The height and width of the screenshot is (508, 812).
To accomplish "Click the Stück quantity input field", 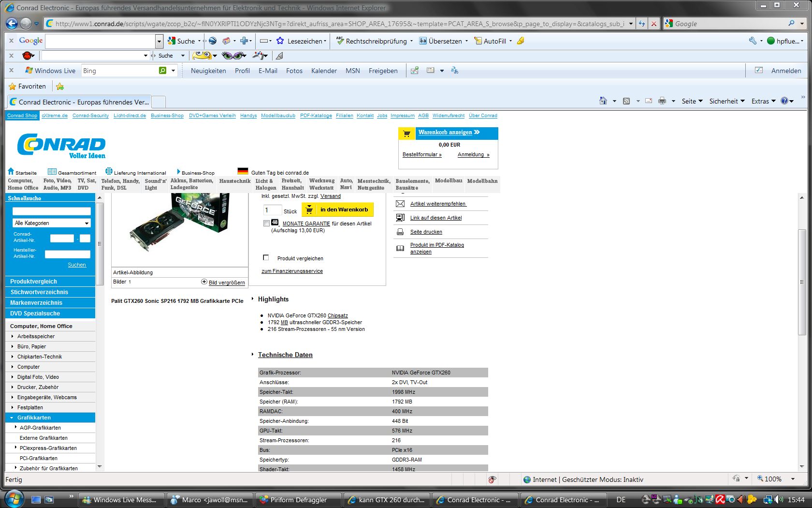I will (x=272, y=210).
